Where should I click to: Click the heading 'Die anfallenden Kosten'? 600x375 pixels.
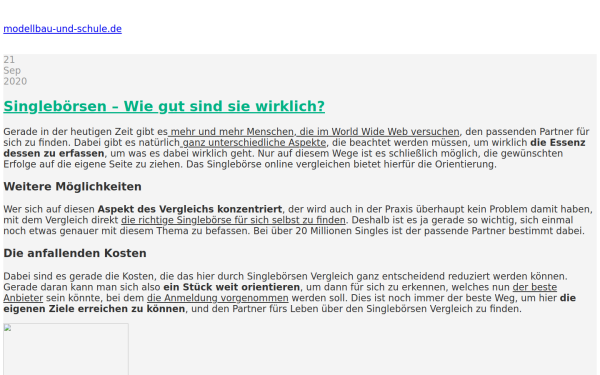pyautogui.click(x=75, y=253)
